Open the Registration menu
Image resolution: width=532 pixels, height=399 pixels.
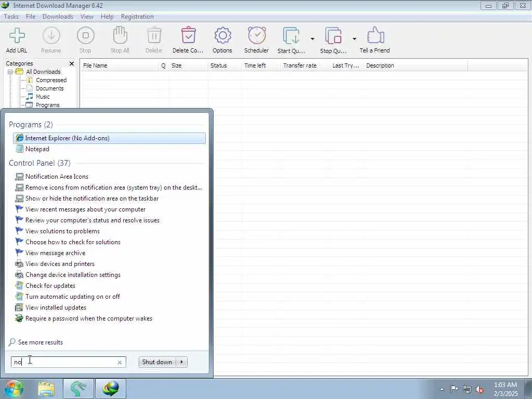point(137,17)
